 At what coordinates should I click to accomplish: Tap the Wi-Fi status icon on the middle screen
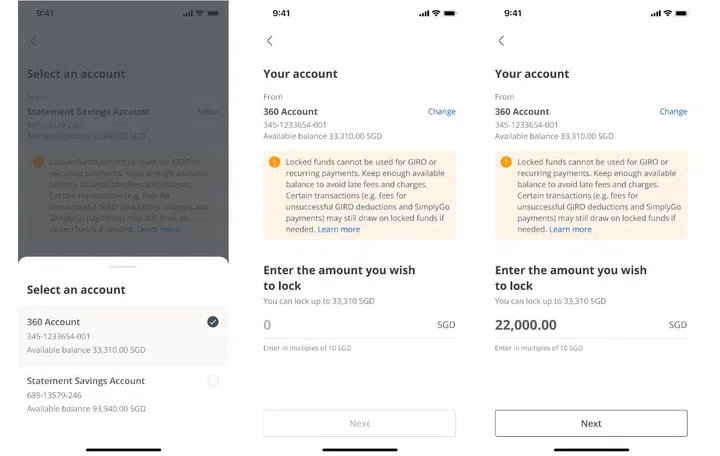point(436,13)
